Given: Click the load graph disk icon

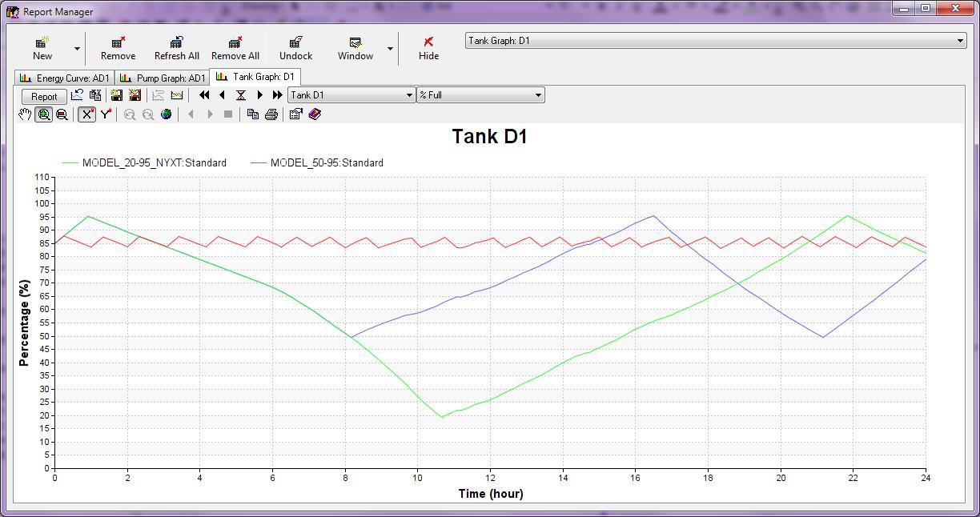Looking at the screenshot, I should (x=135, y=94).
